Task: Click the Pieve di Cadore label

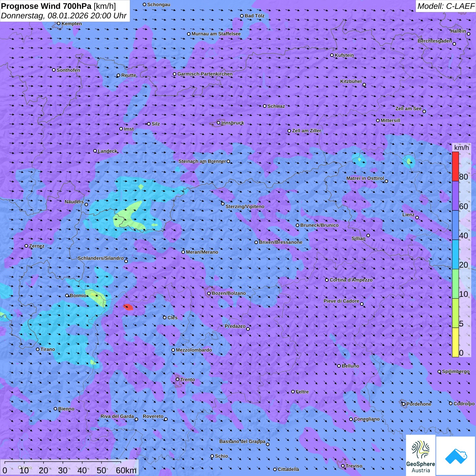Action: click(x=341, y=301)
